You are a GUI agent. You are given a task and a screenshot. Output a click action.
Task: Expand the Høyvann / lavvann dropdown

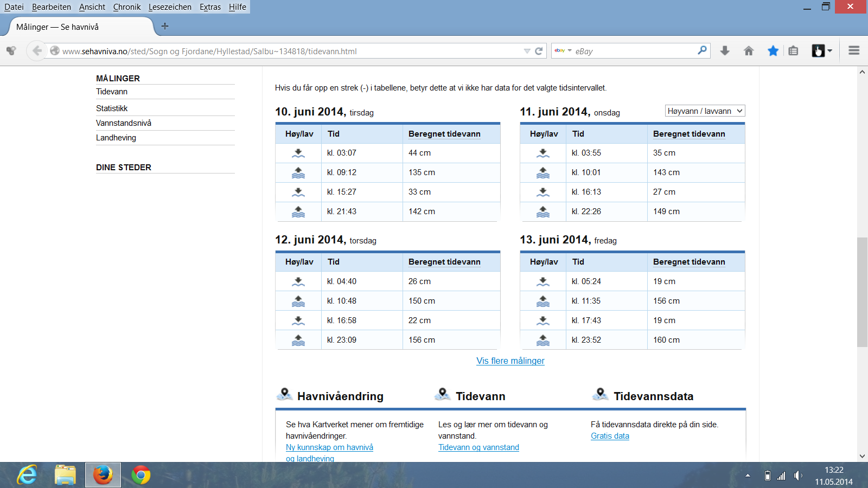[x=705, y=111]
